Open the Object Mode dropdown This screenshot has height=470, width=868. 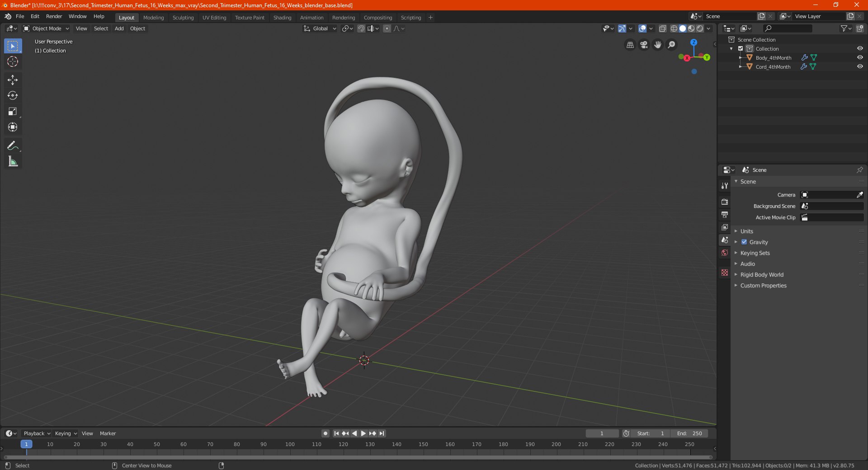coord(46,28)
